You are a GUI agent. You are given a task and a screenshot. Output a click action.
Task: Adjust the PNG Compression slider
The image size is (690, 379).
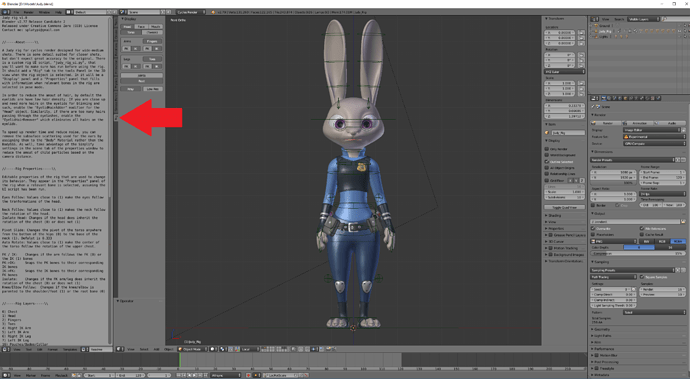(x=638, y=254)
